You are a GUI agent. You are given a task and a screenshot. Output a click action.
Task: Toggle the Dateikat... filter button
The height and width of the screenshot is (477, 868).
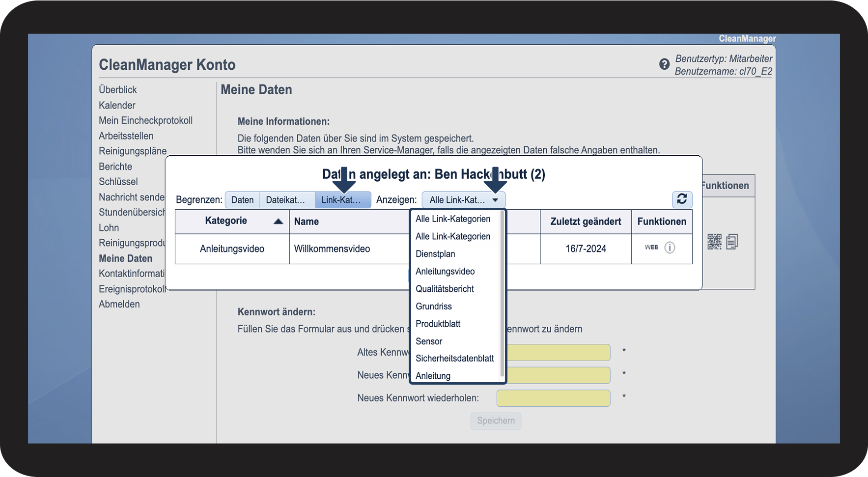(287, 200)
